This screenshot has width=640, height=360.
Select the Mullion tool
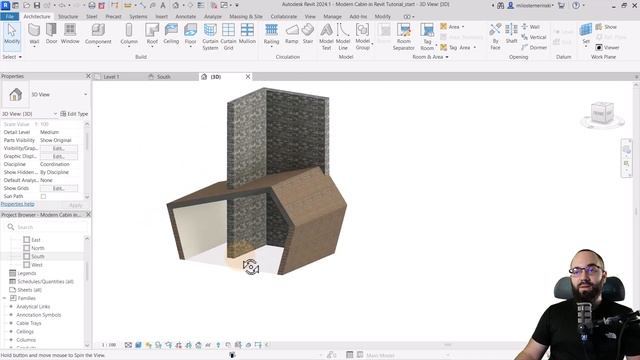247,34
